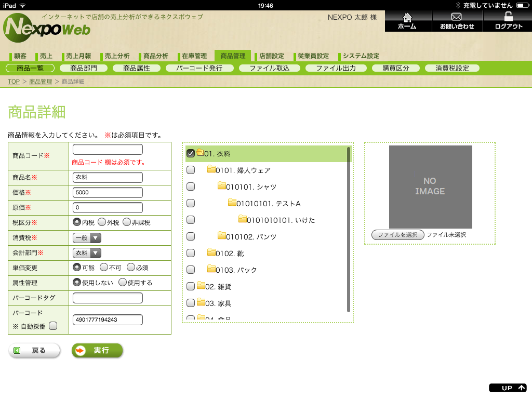Click the NexpoWeb logo

pos(47,28)
